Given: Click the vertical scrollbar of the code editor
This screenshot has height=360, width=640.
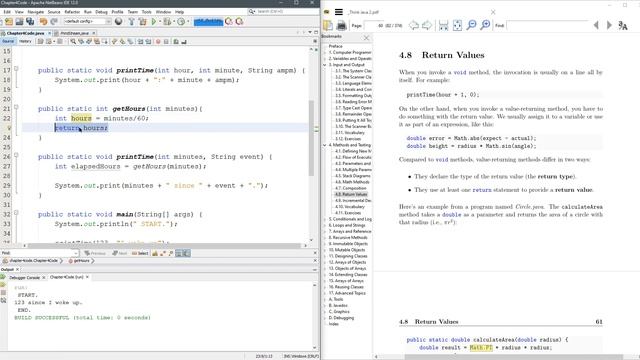Looking at the screenshot, I should pyautogui.click(x=311, y=139).
